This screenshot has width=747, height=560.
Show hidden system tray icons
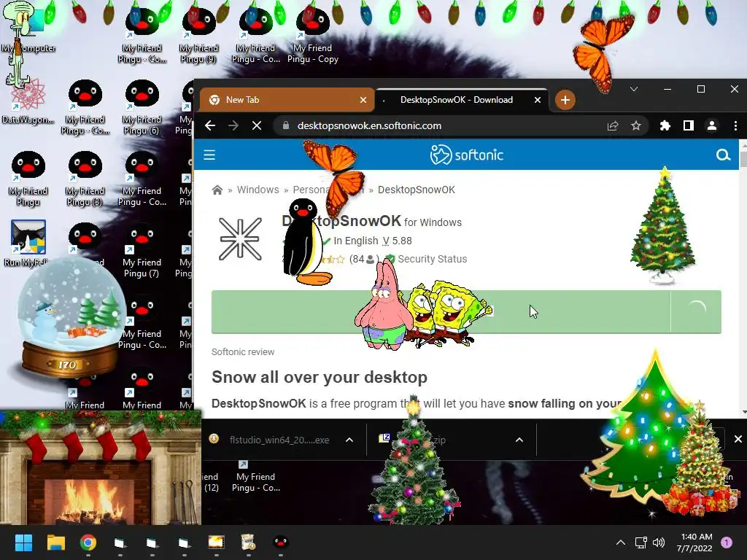620,542
